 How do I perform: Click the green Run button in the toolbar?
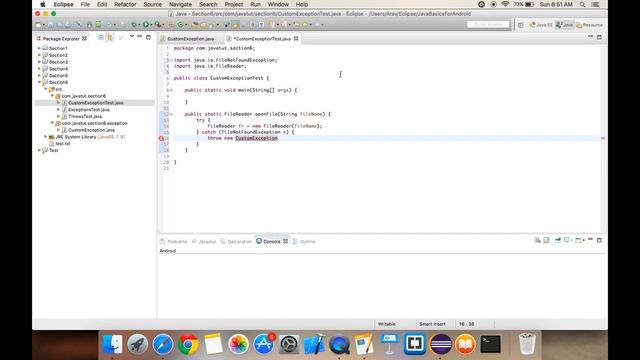[x=146, y=24]
